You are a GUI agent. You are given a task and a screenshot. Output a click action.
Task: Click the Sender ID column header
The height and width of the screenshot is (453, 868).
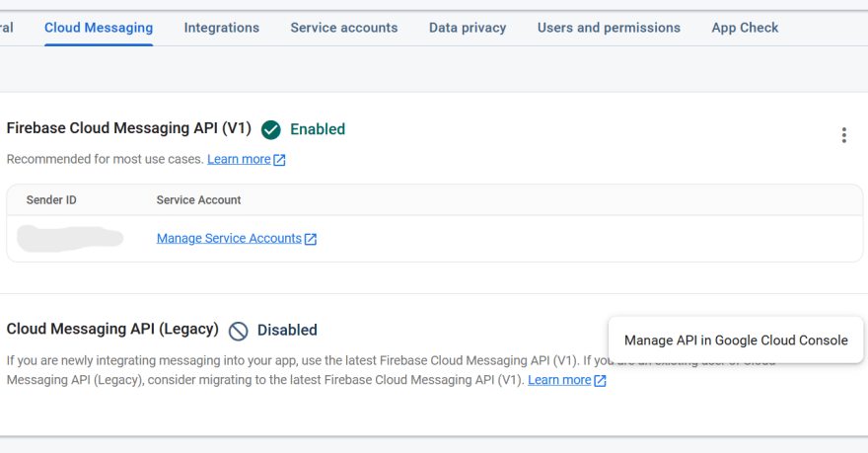click(x=51, y=200)
